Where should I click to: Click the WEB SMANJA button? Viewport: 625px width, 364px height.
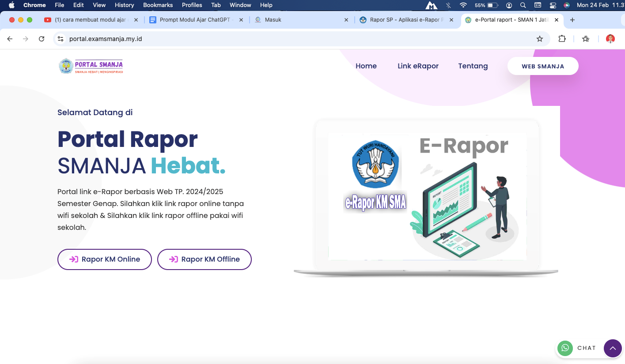pos(543,66)
